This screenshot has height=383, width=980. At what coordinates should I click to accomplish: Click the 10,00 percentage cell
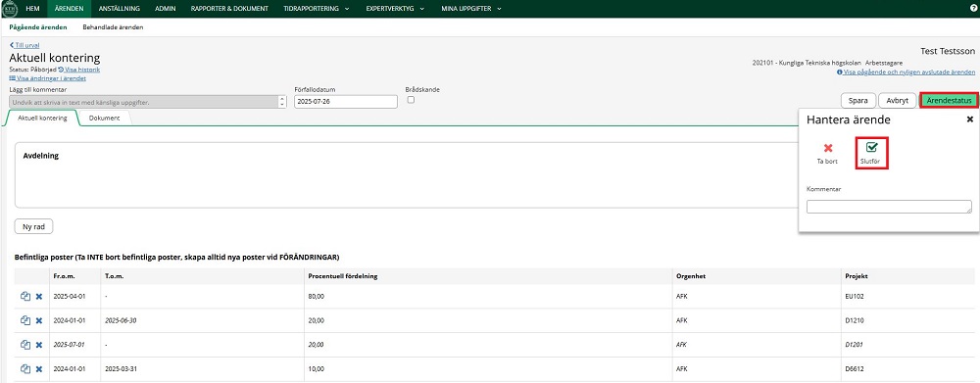click(x=317, y=368)
